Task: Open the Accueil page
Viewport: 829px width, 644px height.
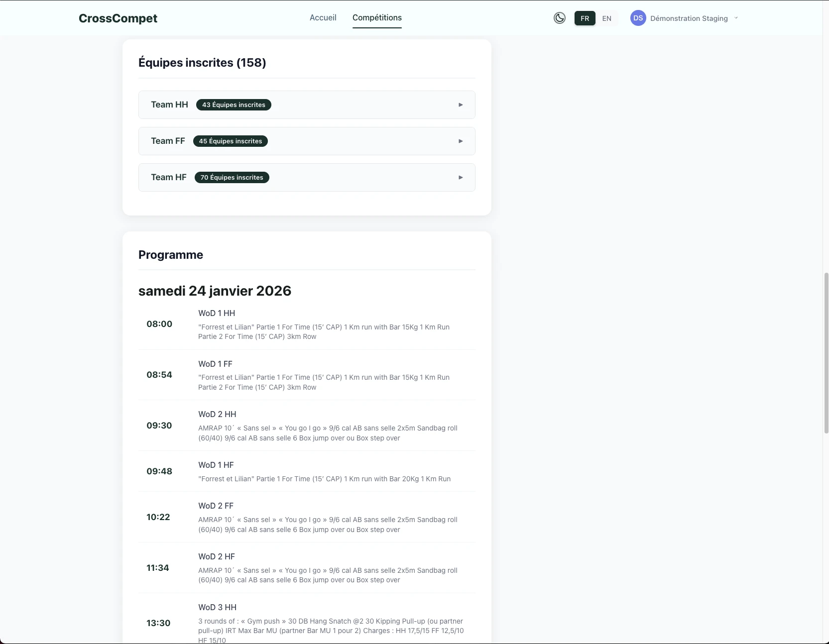Action: tap(323, 17)
